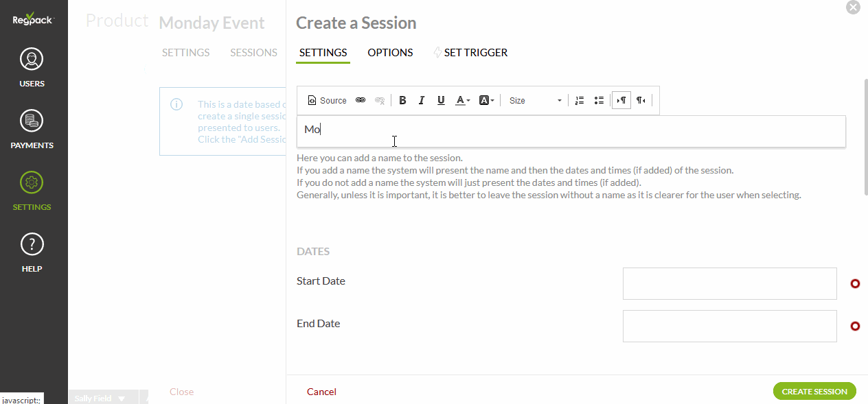Open Payments from the sidebar
Image resolution: width=868 pixels, height=404 pixels.
tap(32, 130)
